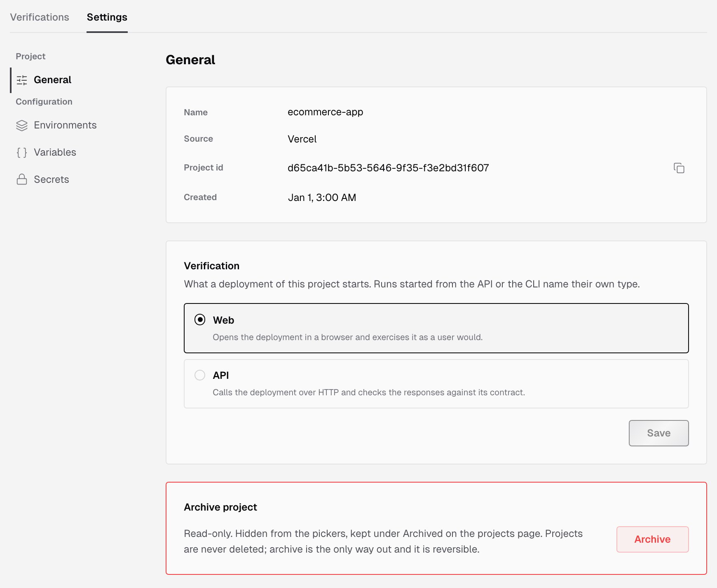Click the Source value Vercel
Viewport: 717px width, 588px height.
pos(302,139)
